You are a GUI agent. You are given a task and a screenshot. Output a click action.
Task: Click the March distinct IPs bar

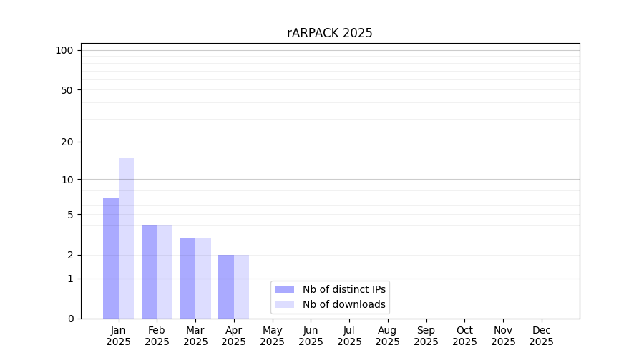pos(187,278)
